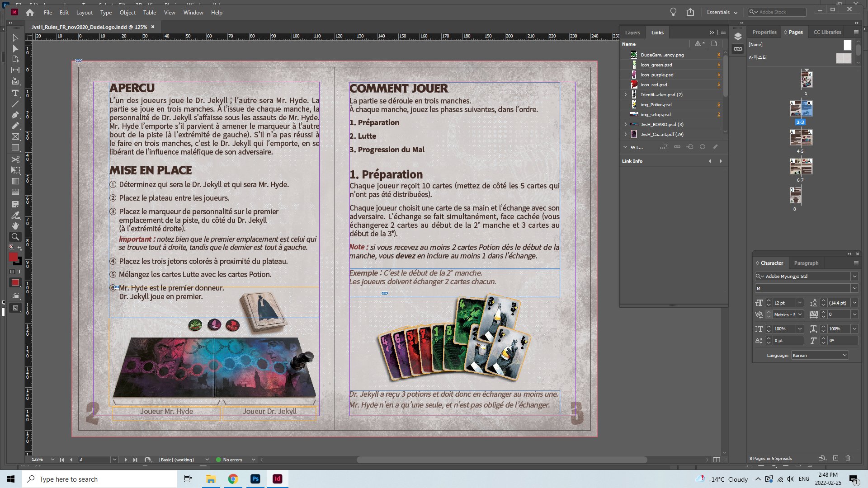The width and height of the screenshot is (868, 488).
Task: Open the zoom level dropdown
Action: (52, 460)
